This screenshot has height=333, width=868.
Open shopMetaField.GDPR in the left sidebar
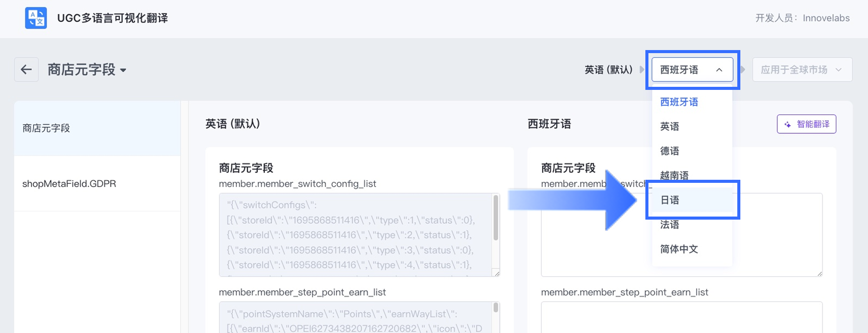pos(97,183)
